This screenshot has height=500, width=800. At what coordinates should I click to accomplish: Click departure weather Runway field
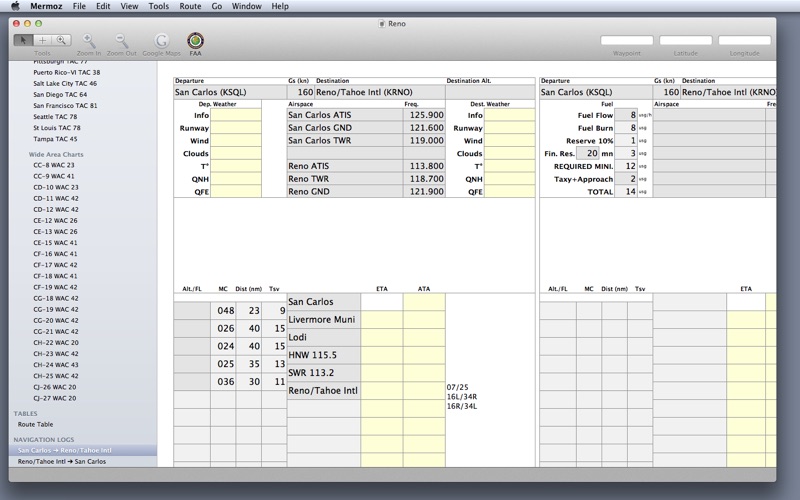[x=236, y=128]
